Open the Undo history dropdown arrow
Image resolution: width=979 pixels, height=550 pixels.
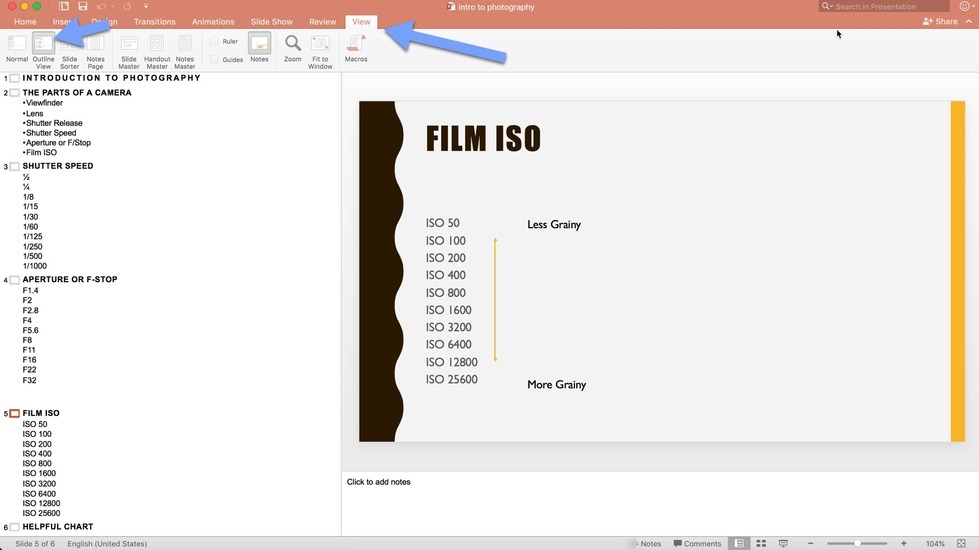click(113, 7)
